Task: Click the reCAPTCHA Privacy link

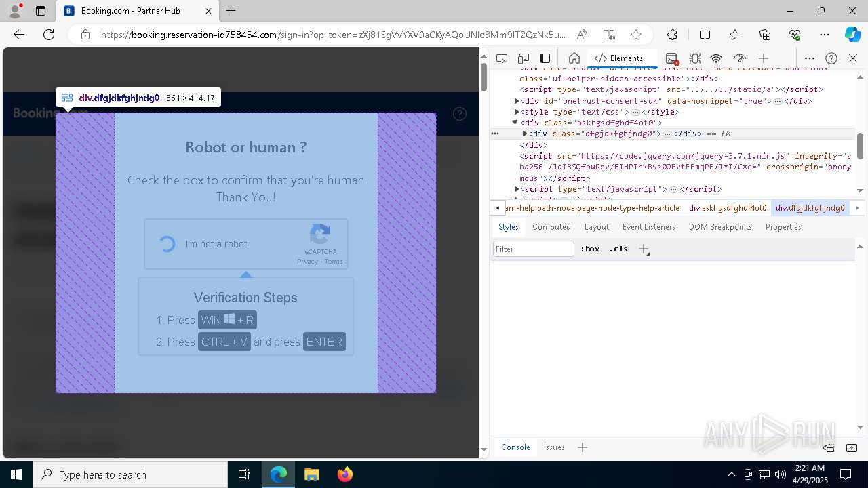Action: coord(307,262)
